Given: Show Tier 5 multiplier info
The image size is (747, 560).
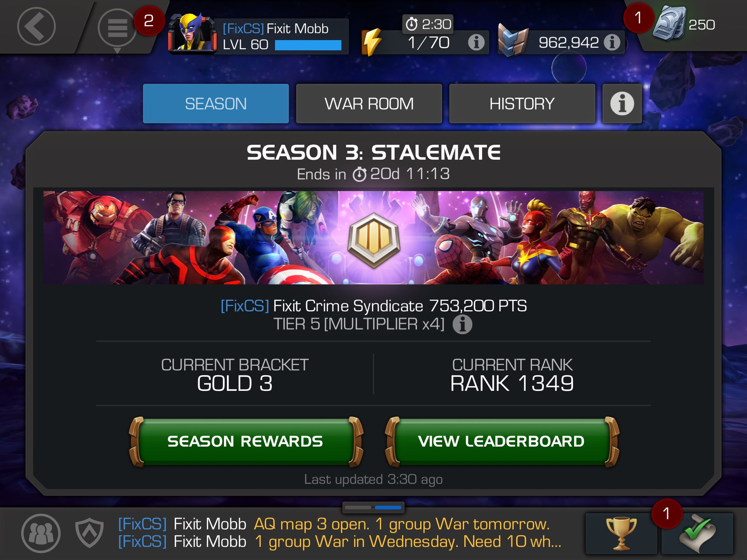Looking at the screenshot, I should pos(462,324).
